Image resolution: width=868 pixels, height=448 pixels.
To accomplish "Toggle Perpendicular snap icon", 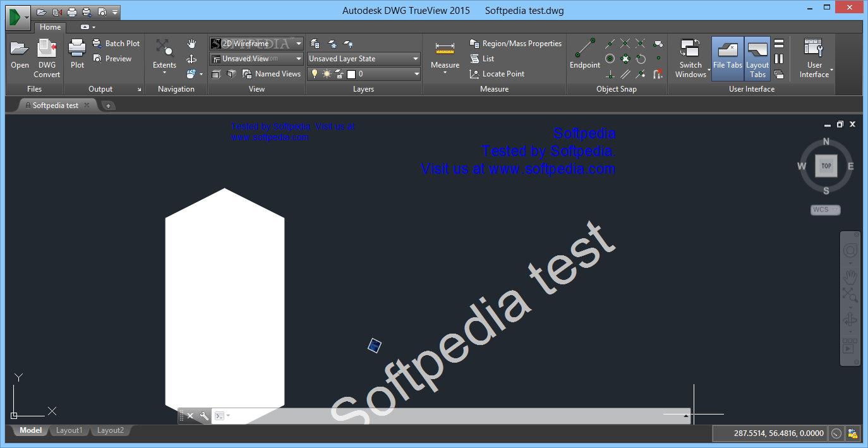I will coord(610,74).
